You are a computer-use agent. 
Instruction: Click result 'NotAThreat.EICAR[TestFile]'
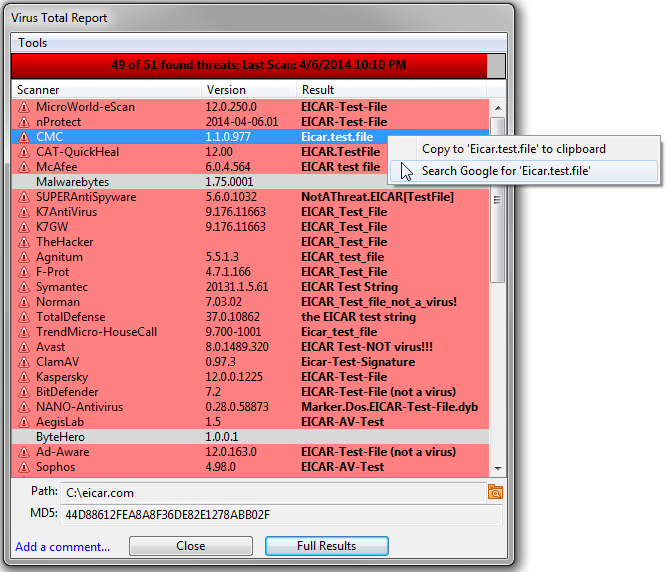[x=377, y=197]
